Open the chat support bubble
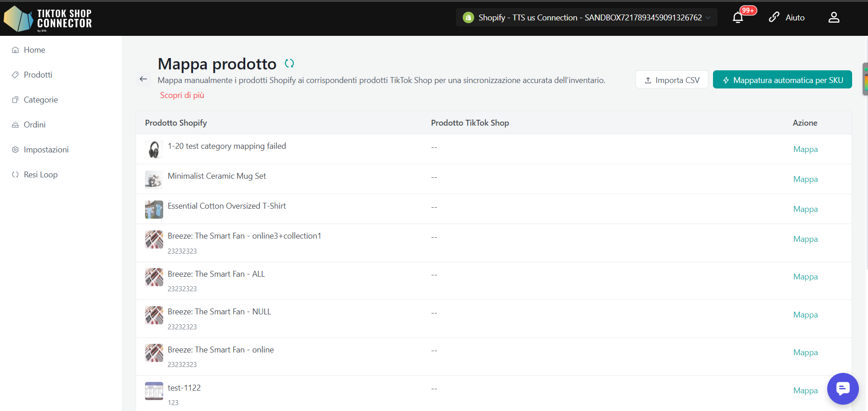Image resolution: width=868 pixels, height=411 pixels. [843, 388]
